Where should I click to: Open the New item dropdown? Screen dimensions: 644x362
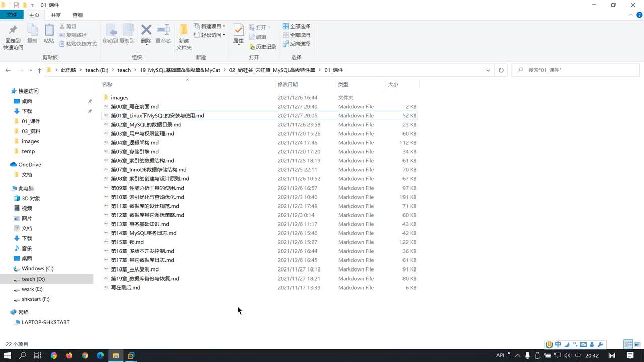click(209, 26)
